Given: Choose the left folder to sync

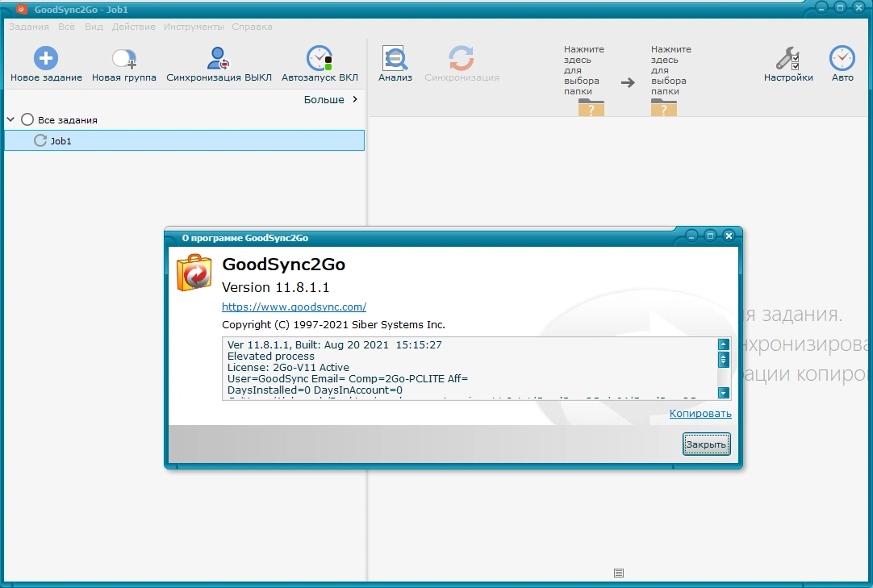Looking at the screenshot, I should tap(584, 81).
